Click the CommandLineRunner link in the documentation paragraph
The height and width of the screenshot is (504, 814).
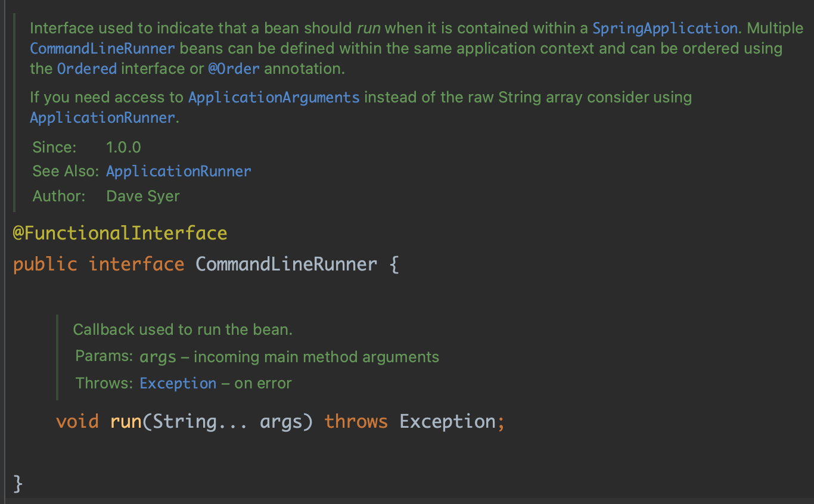[102, 48]
